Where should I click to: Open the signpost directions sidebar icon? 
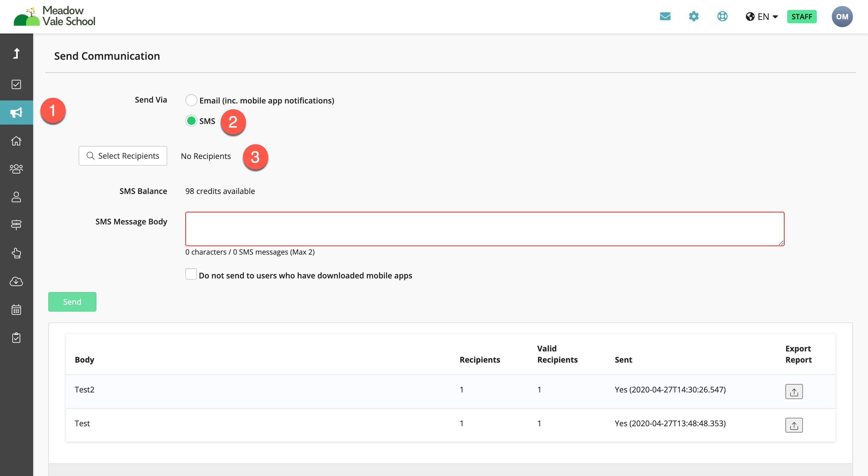16,225
